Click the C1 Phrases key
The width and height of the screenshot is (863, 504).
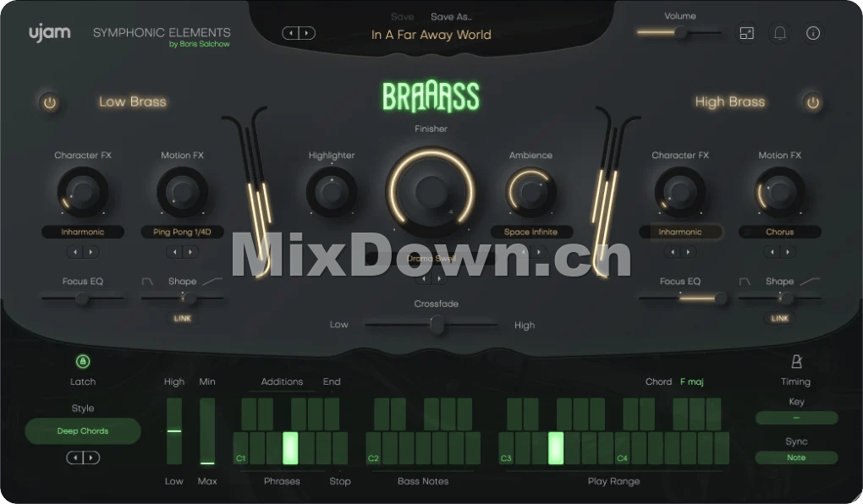(240, 448)
